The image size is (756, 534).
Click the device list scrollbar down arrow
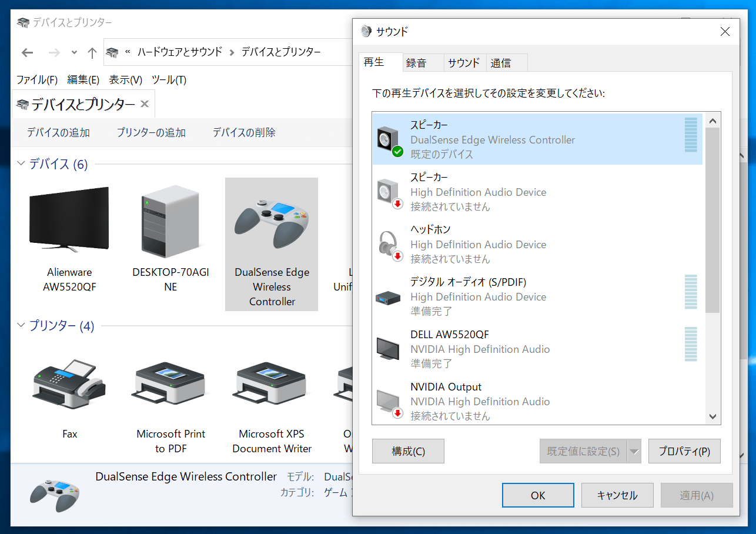[713, 416]
